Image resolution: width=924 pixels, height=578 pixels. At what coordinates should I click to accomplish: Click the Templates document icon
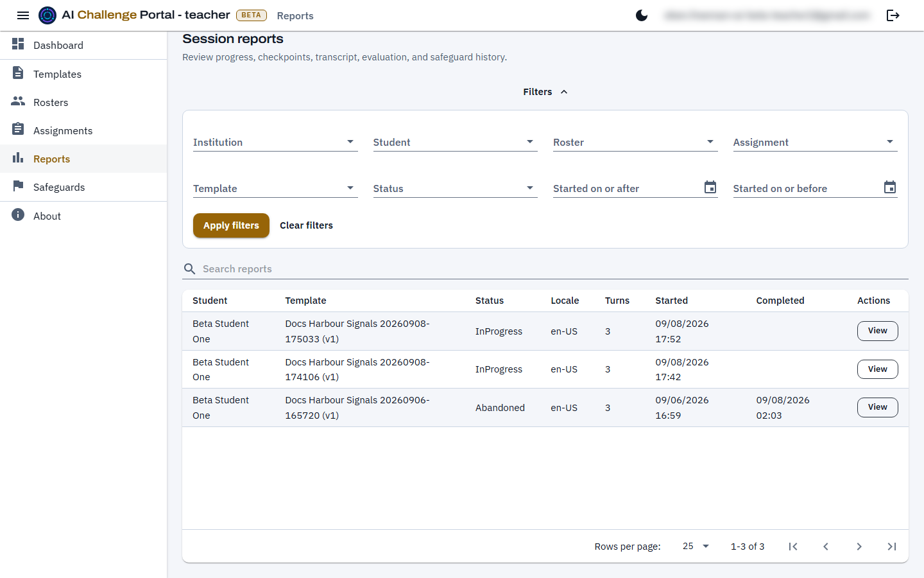[x=18, y=73]
